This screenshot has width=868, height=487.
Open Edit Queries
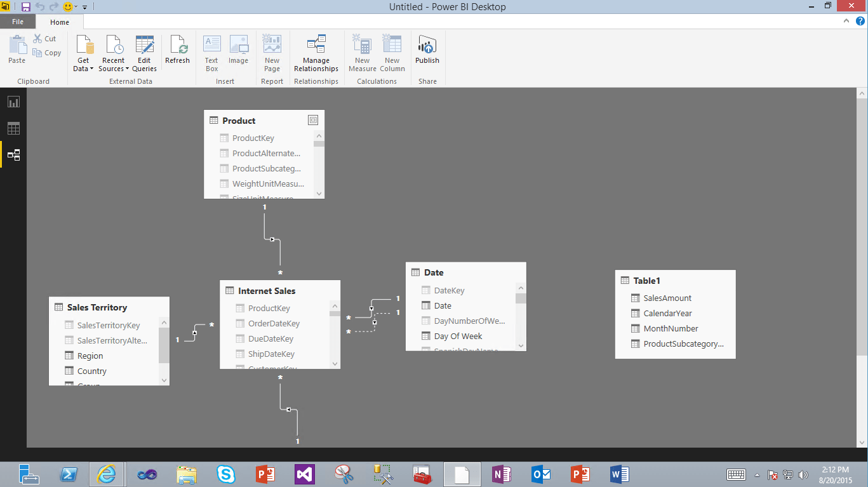tap(145, 53)
